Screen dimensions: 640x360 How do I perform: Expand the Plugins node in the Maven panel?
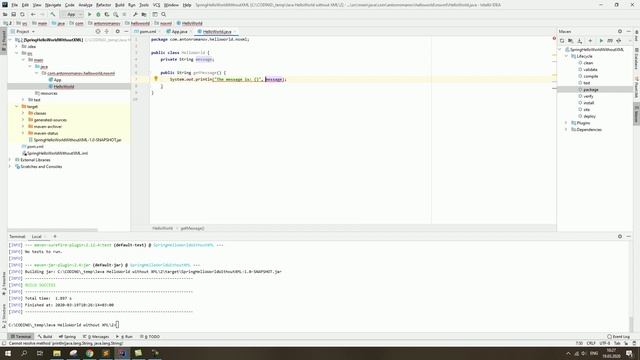566,123
